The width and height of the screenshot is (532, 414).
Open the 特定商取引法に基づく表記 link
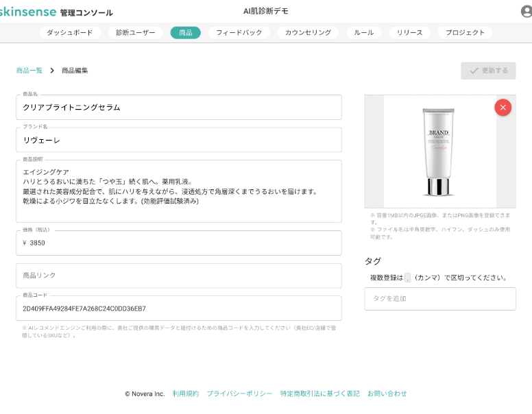point(320,393)
